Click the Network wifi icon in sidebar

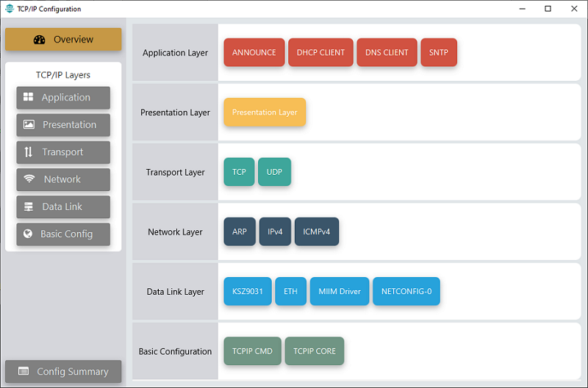pos(29,179)
